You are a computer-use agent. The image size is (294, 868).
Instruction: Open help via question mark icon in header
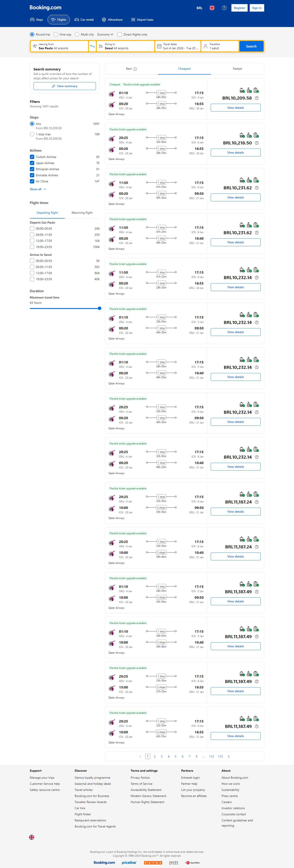[x=224, y=8]
